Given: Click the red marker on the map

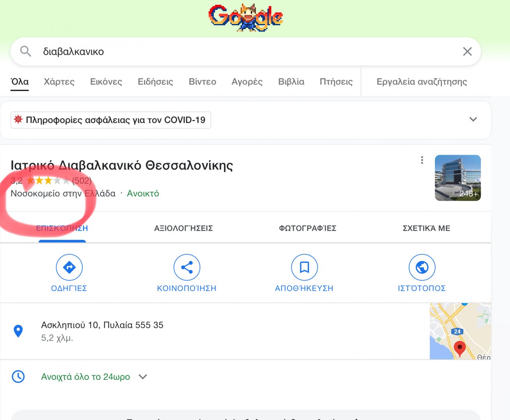Looking at the screenshot, I should coord(460,349).
